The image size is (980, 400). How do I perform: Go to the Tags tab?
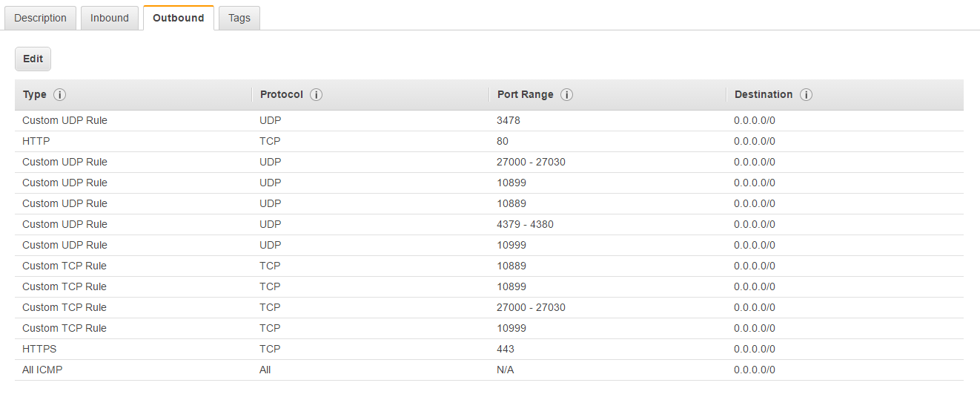239,18
